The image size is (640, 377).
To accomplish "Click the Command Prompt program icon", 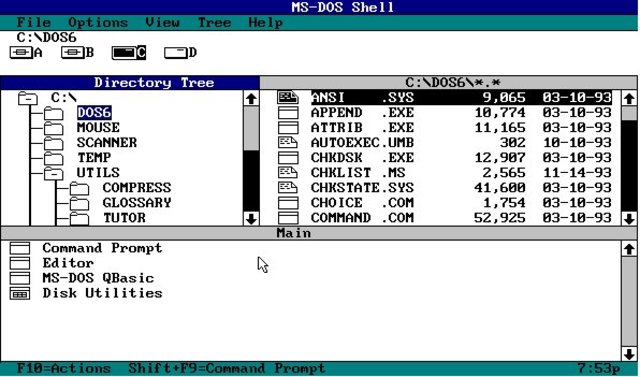I will (20, 248).
